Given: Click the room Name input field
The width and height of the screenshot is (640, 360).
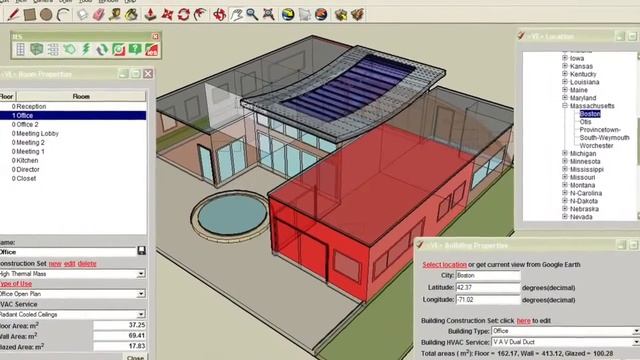Looking at the screenshot, I should click(68, 252).
